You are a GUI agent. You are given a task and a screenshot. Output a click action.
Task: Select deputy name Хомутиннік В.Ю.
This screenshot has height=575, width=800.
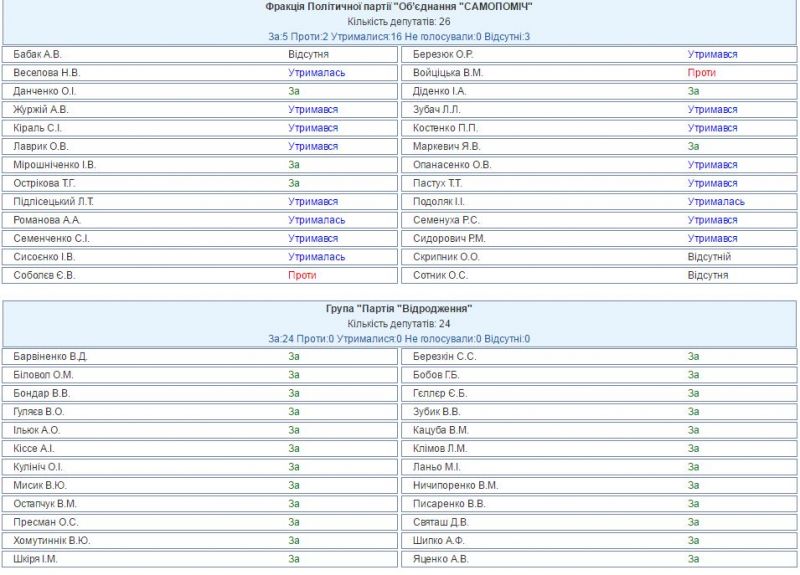pos(52,540)
